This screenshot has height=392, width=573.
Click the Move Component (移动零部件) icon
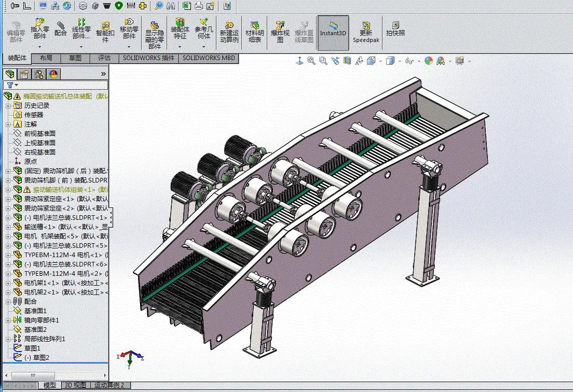tap(129, 22)
